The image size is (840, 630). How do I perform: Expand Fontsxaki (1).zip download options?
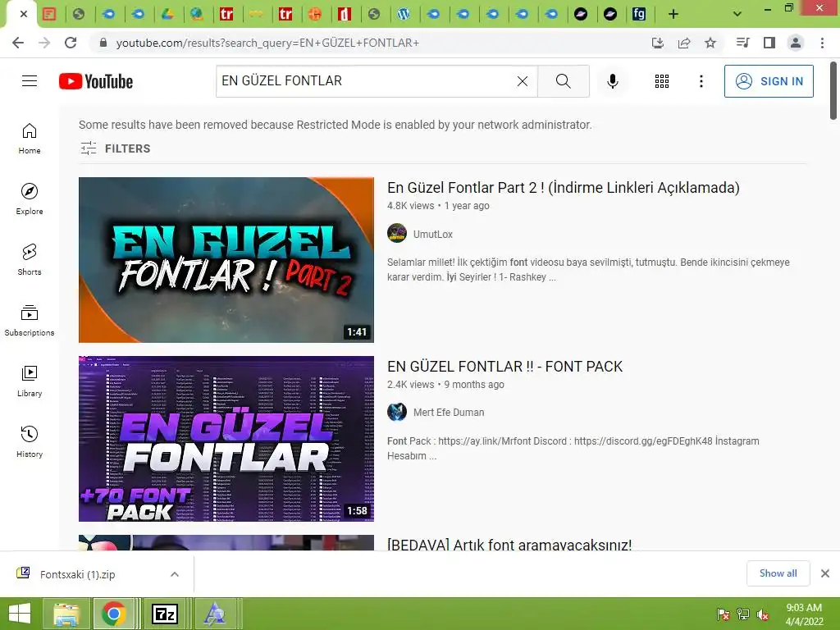[175, 574]
